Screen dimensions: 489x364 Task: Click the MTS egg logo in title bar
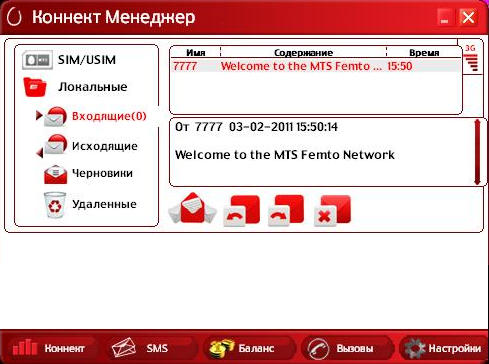14,16
